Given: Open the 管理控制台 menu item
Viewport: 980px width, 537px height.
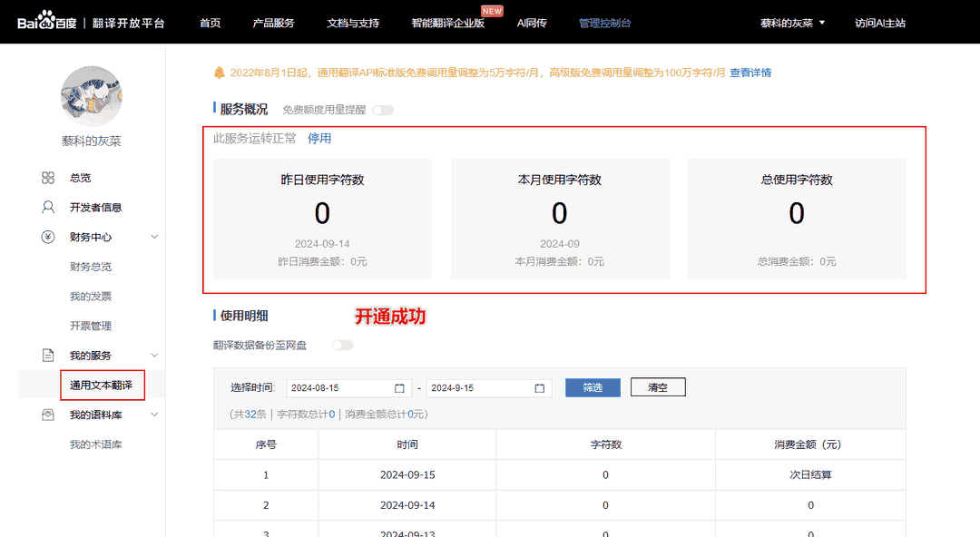Looking at the screenshot, I should tap(604, 22).
